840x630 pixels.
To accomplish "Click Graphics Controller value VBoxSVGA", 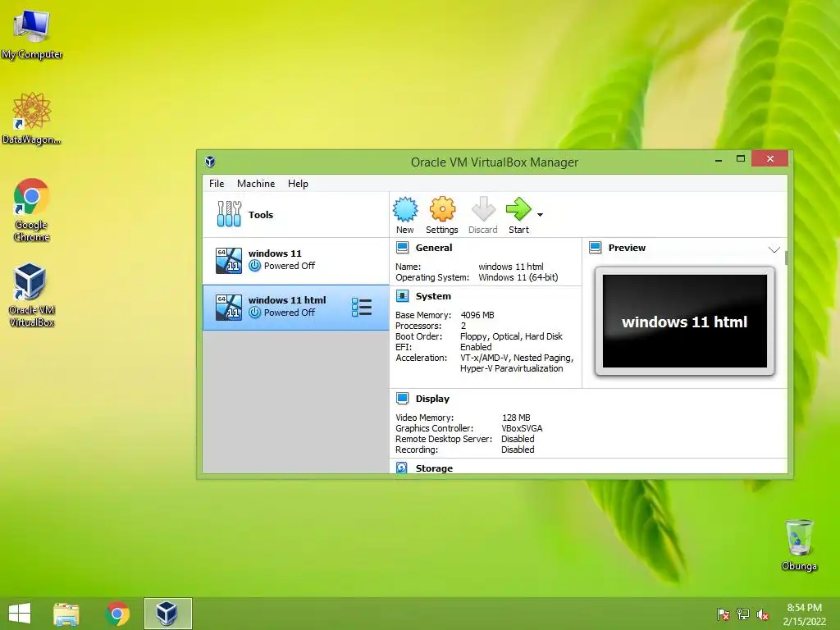I will [522, 428].
